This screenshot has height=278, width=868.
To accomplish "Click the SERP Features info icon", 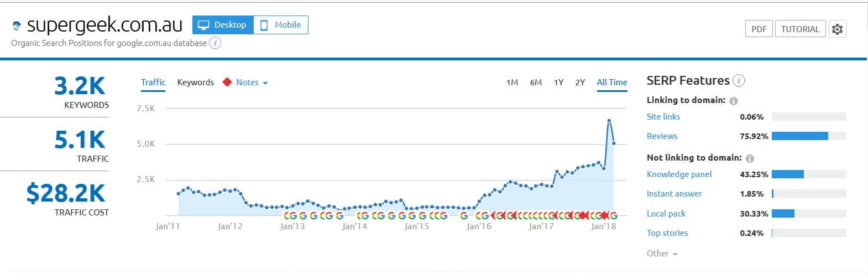I will coord(739,81).
